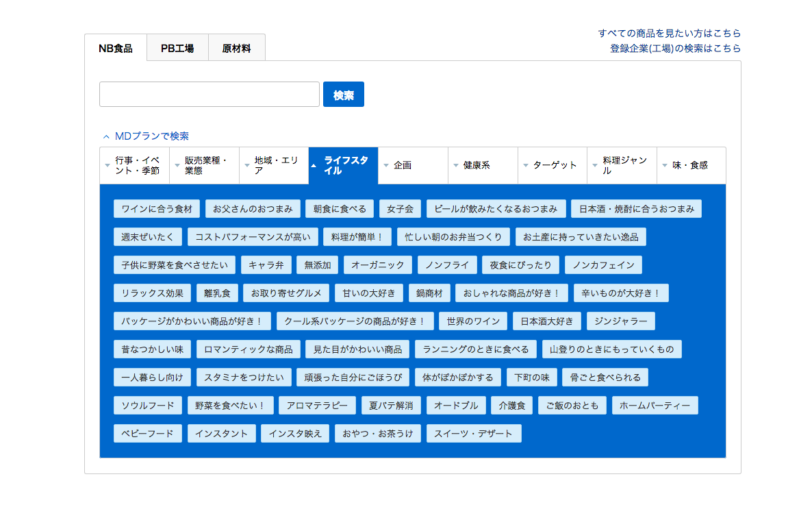812x518 pixels.
Task: Select the 世界のワイン tag
Action: point(473,321)
